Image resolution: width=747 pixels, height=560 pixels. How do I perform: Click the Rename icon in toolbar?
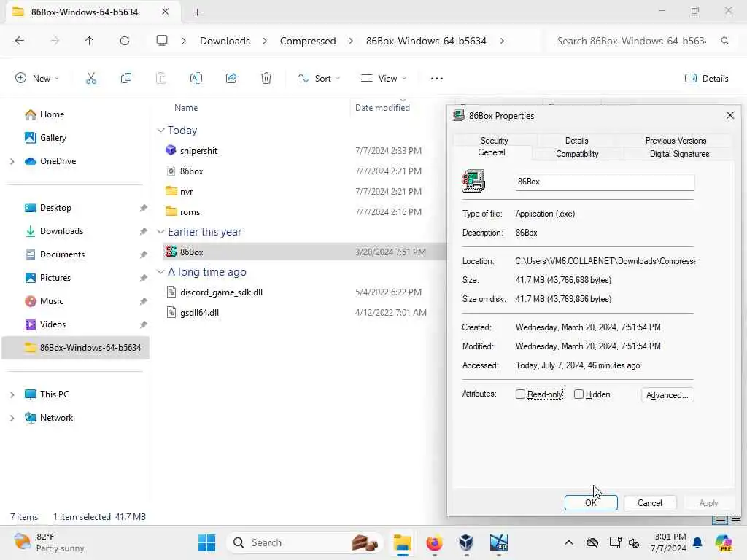196,79
